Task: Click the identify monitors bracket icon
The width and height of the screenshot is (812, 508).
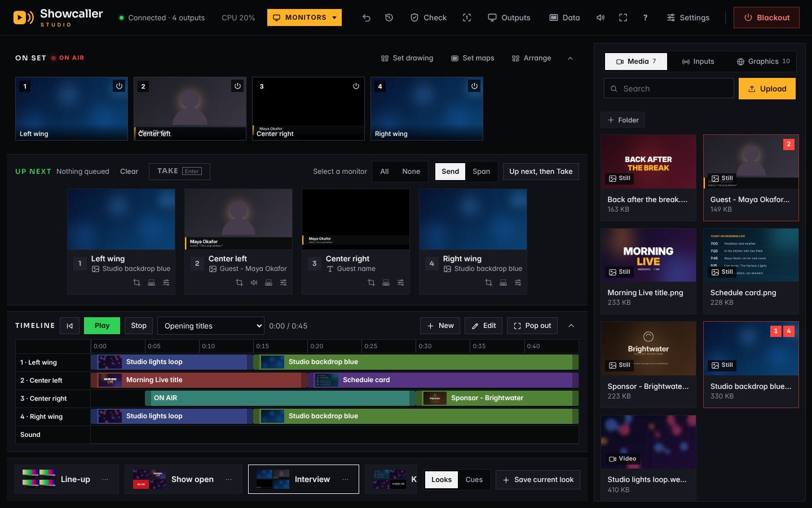Action: tap(467, 17)
